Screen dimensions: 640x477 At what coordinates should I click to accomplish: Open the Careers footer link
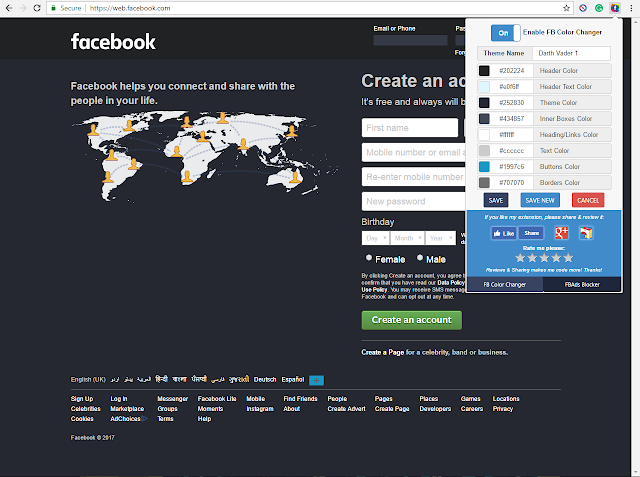472,408
